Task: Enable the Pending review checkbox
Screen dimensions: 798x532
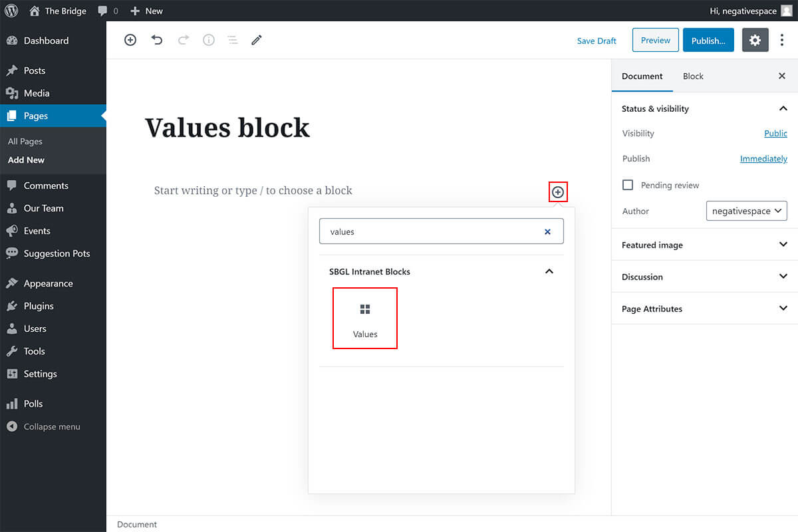Action: coord(628,185)
